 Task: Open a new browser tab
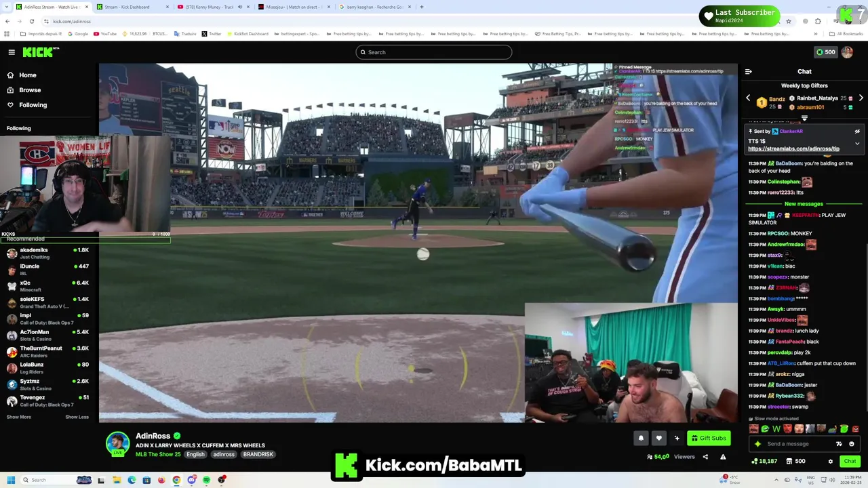422,7
